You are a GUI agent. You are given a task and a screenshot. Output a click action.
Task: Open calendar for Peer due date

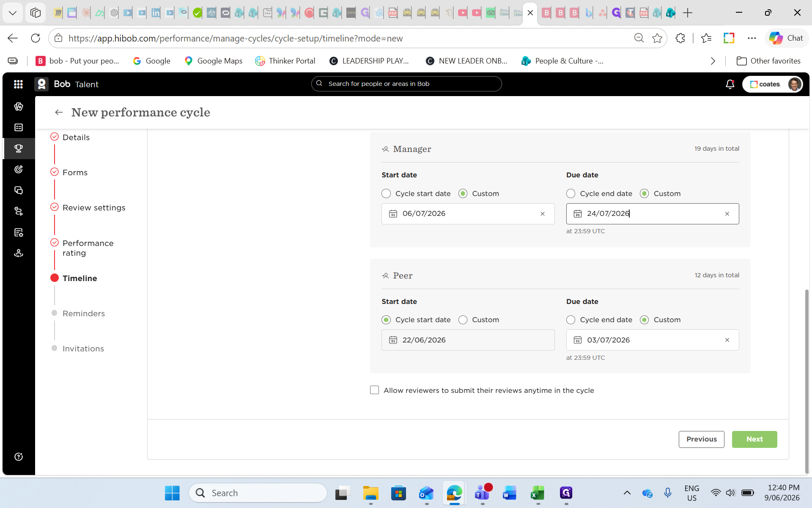pos(578,340)
